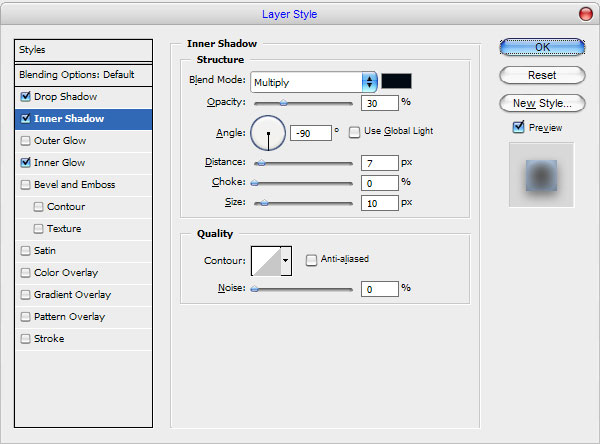Confirm with the OK button
Image resolution: width=600 pixels, height=444 pixels.
point(542,47)
